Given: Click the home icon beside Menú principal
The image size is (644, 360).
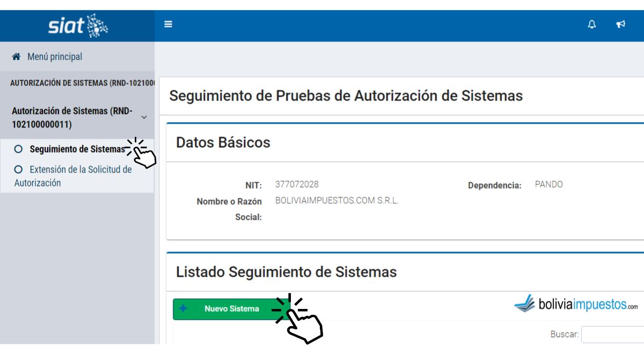Looking at the screenshot, I should pyautogui.click(x=16, y=56).
